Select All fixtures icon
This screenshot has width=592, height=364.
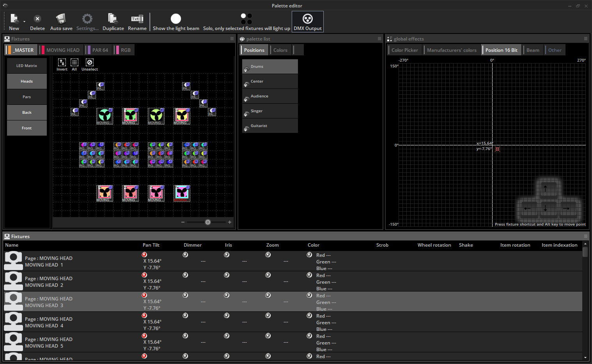(74, 63)
